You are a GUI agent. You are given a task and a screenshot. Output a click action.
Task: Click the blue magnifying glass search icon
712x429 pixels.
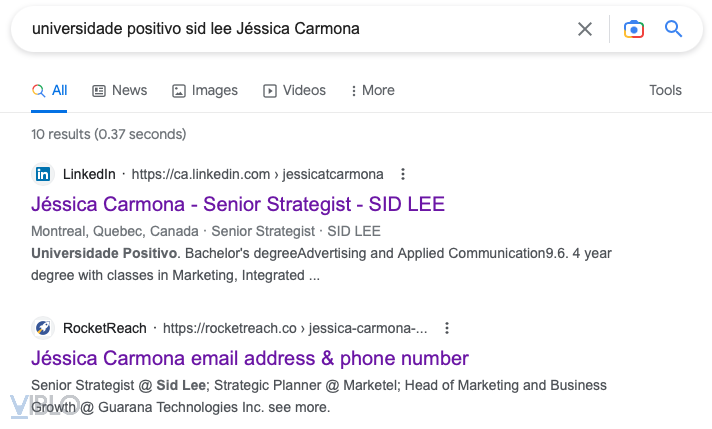(673, 29)
